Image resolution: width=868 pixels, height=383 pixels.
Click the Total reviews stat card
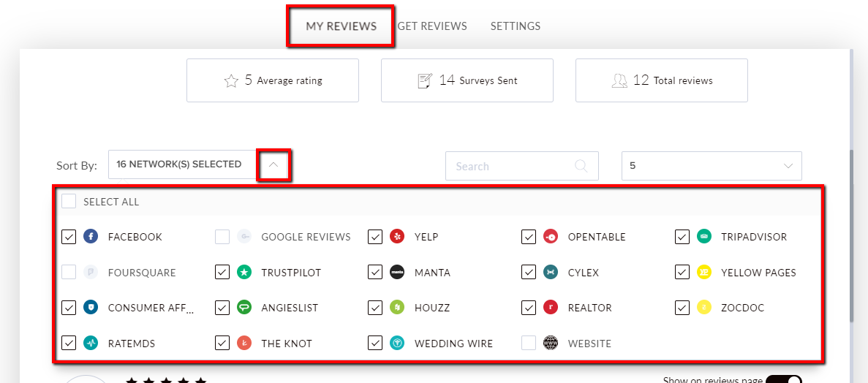click(x=662, y=81)
